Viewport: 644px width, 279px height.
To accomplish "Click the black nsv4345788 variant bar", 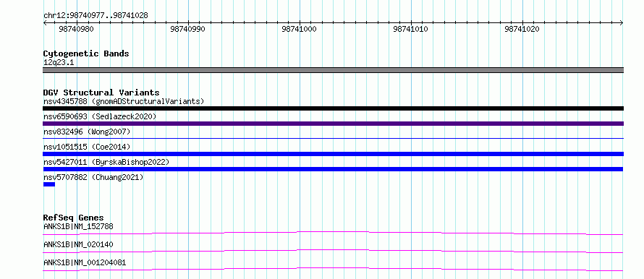I will pos(333,108).
